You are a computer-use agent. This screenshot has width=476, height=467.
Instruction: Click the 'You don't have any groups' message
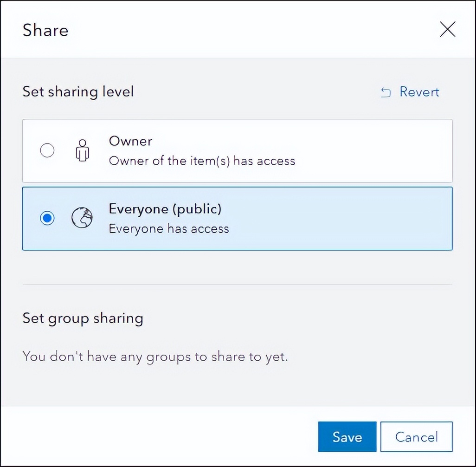[x=155, y=357]
